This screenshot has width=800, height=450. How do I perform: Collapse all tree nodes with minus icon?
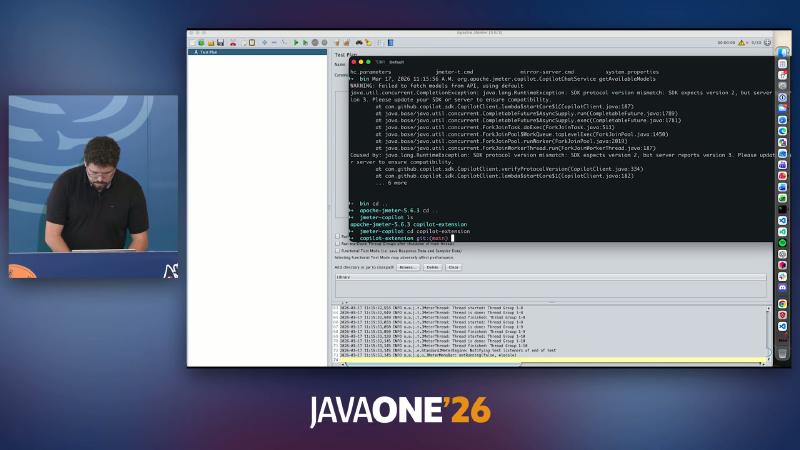tap(274, 43)
